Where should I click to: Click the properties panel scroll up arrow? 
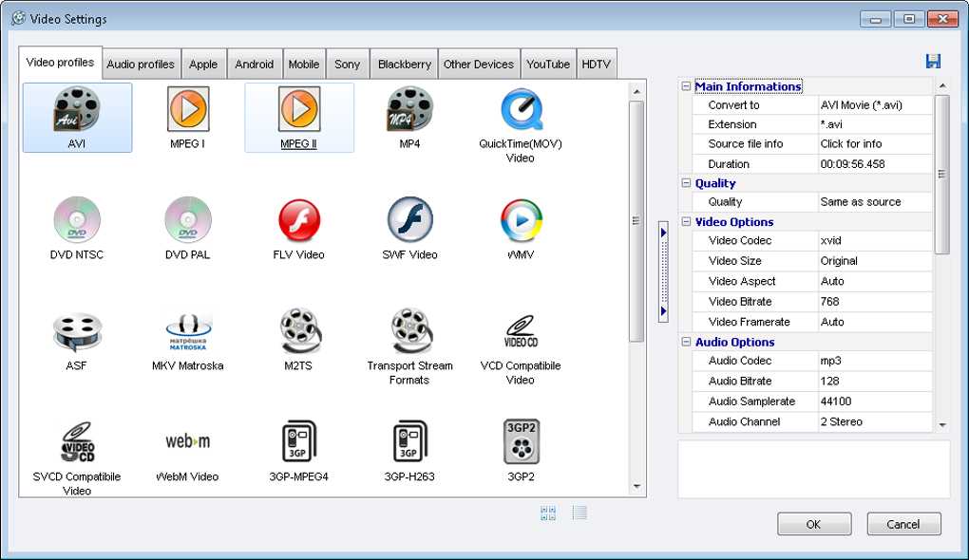pyautogui.click(x=942, y=85)
